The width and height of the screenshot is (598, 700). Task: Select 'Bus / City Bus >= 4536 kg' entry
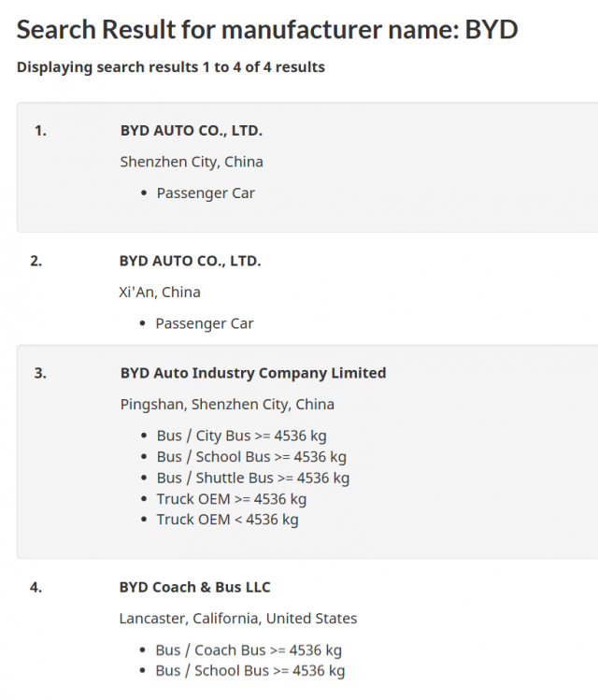tap(241, 436)
